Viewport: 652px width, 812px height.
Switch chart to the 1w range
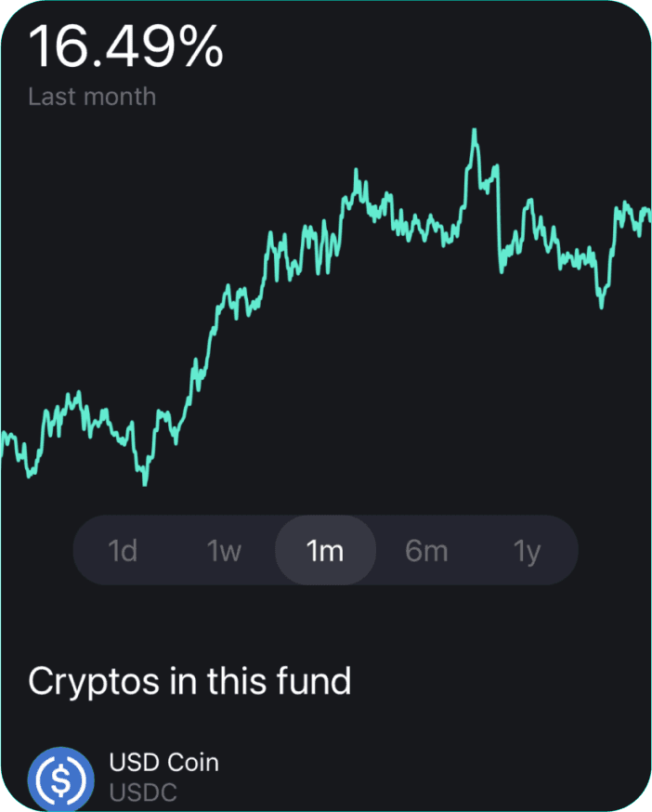(x=224, y=550)
